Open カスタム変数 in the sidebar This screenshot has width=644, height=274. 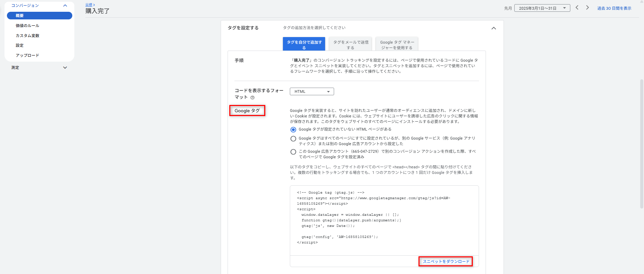click(27, 36)
